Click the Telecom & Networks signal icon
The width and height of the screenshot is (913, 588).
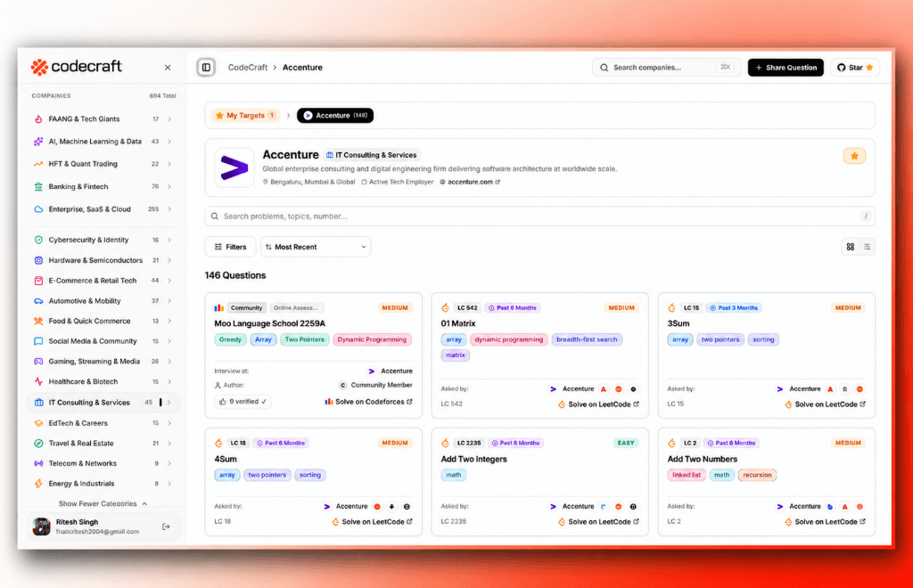point(38,463)
